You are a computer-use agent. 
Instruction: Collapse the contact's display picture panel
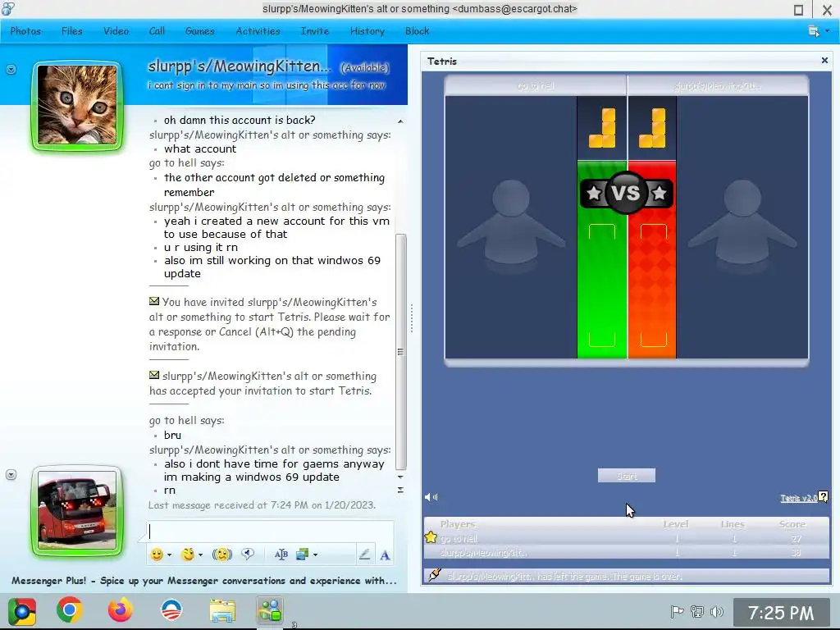11,69
